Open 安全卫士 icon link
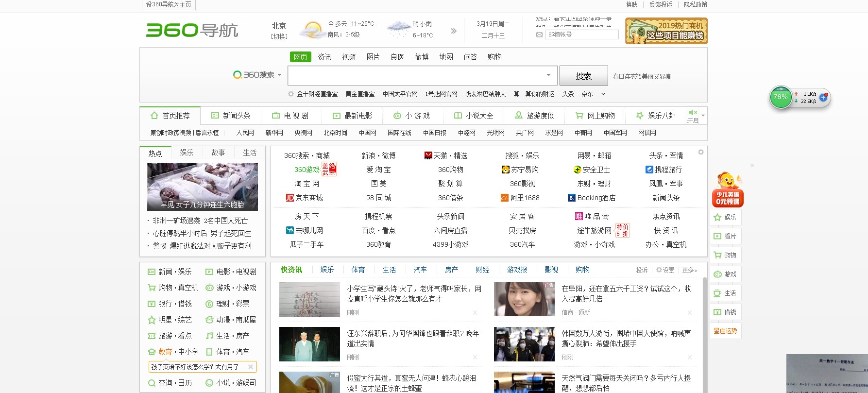868x393 pixels. pos(578,170)
